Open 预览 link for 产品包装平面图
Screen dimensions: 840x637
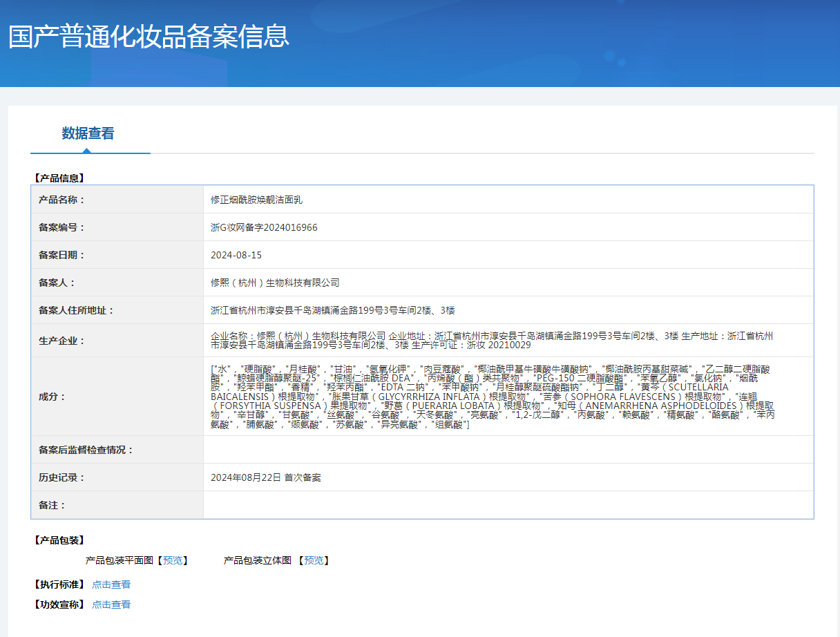pyautogui.click(x=173, y=560)
